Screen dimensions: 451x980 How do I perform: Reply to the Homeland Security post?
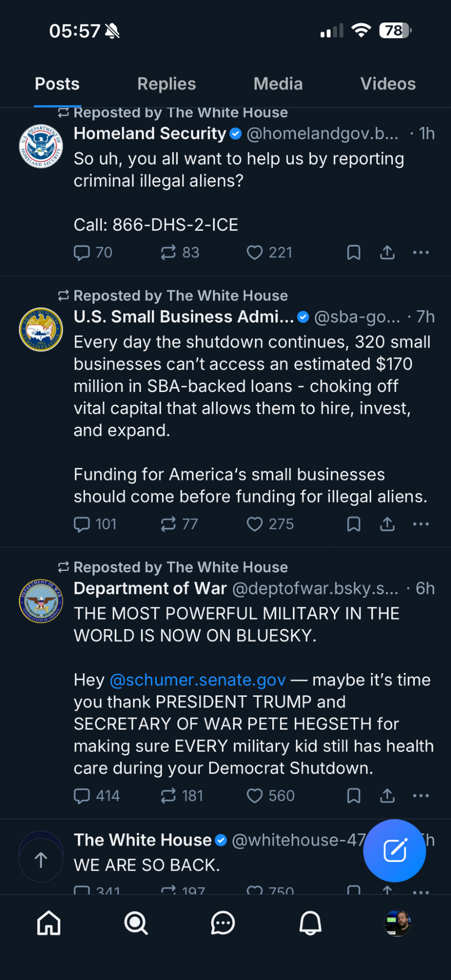82,252
